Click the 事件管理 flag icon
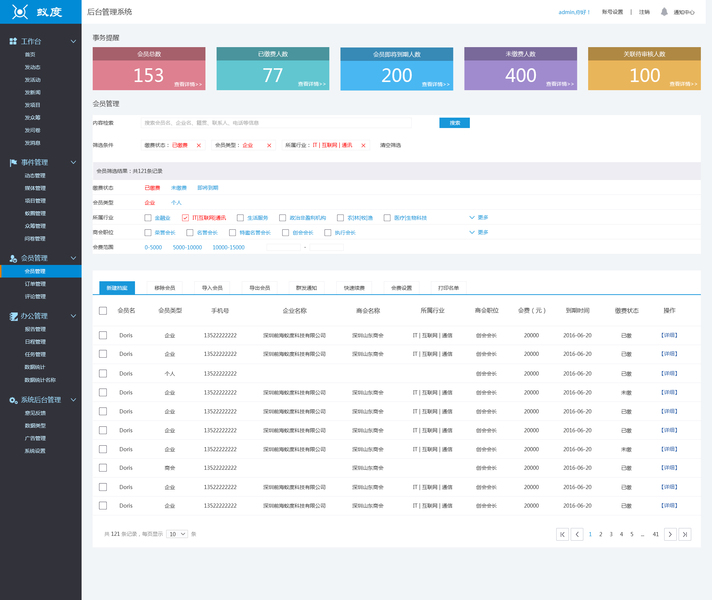Viewport: 712px width, 600px height. 13,163
